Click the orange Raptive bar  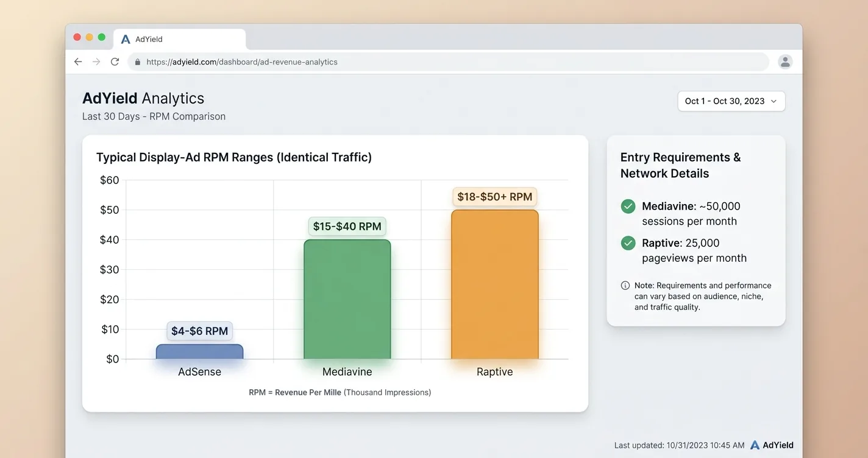click(x=494, y=284)
